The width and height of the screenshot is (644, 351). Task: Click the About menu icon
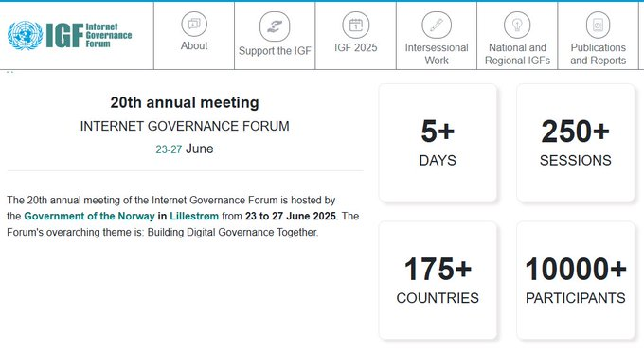[x=194, y=25]
